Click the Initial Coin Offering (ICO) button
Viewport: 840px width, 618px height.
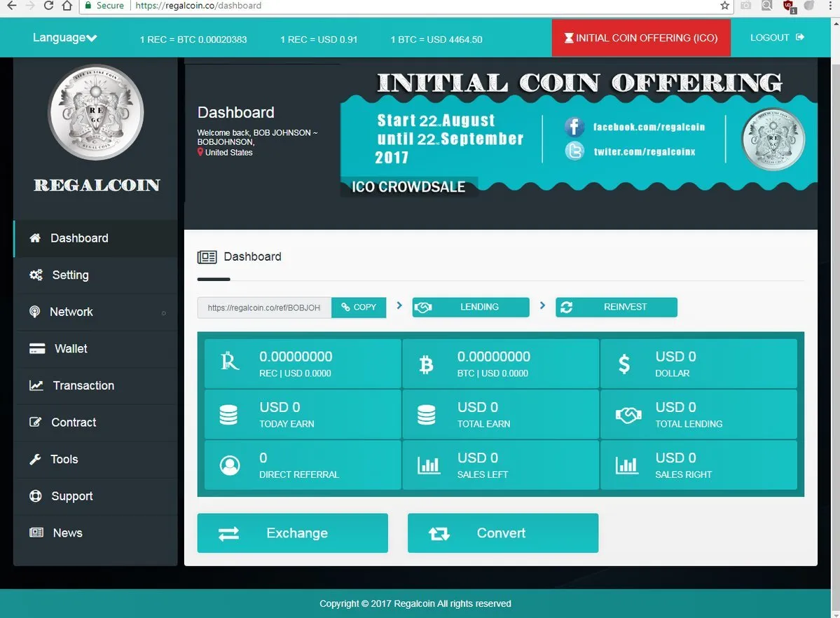click(x=641, y=38)
